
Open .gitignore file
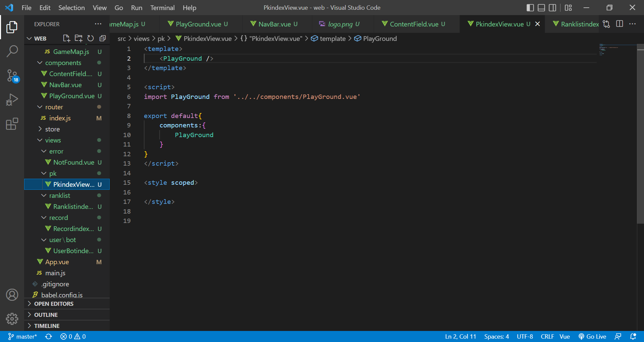tap(67, 284)
